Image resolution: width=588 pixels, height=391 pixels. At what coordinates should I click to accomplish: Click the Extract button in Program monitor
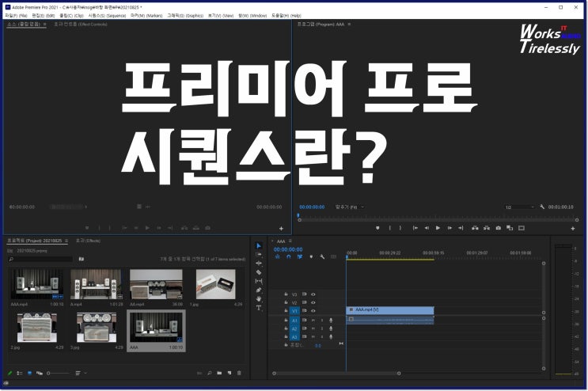point(487,228)
